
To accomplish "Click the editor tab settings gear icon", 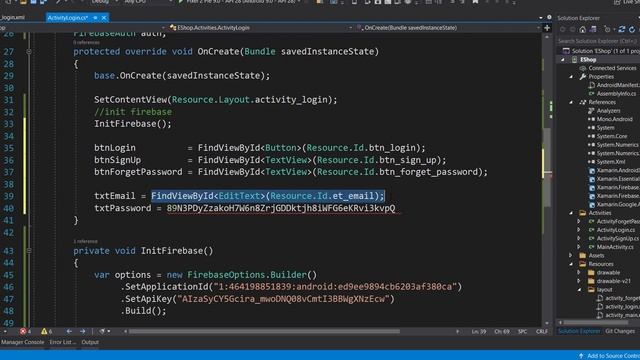I will point(549,18).
